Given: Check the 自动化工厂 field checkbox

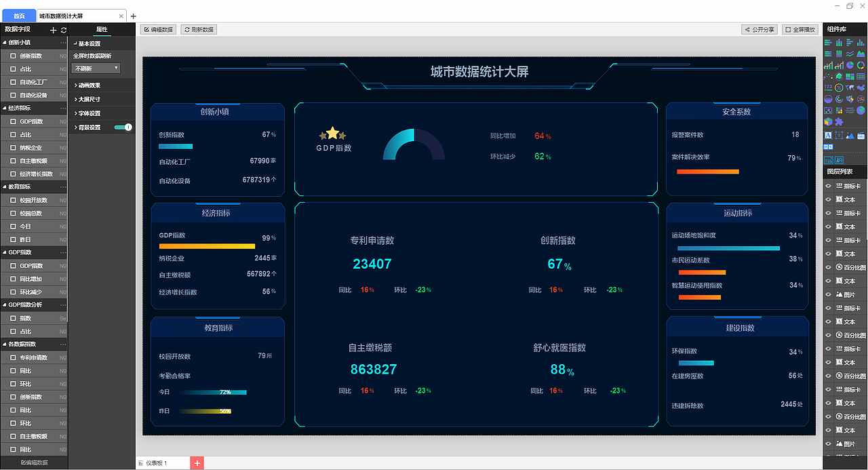Looking at the screenshot, I should (13, 82).
